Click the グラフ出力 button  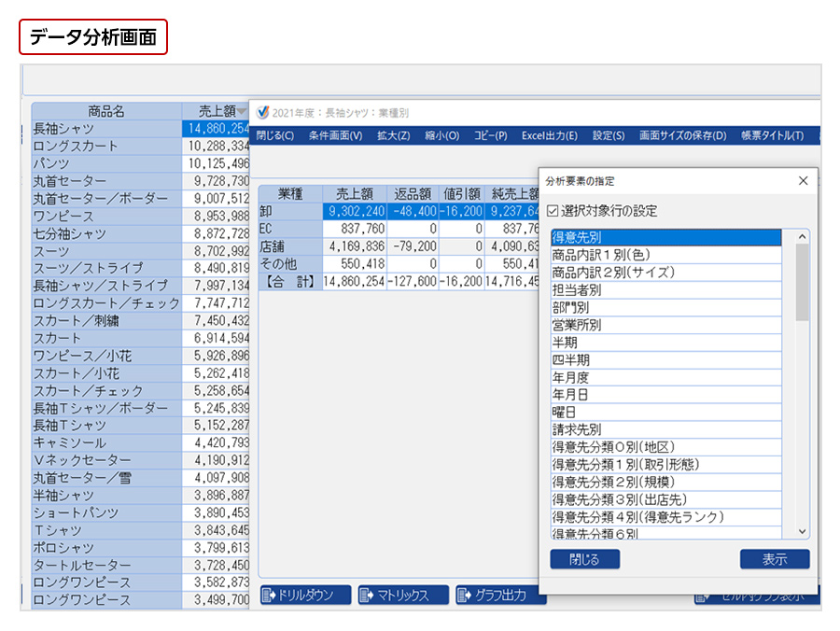[499, 595]
